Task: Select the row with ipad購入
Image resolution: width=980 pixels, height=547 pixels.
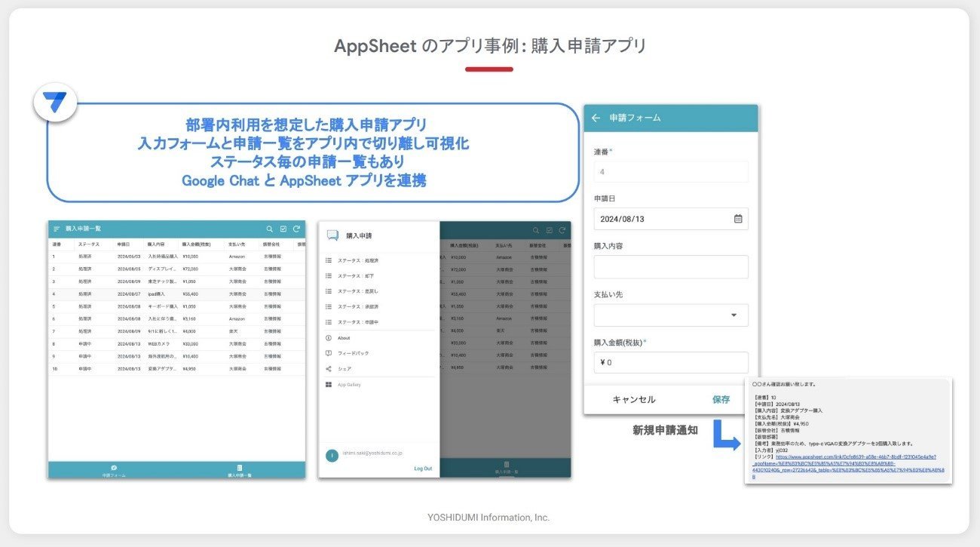Action: click(x=176, y=293)
